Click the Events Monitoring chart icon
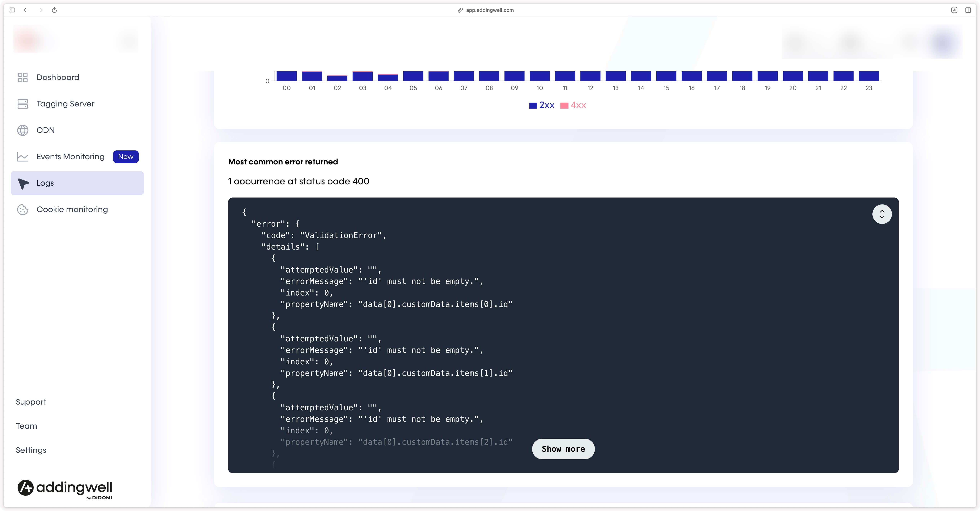This screenshot has height=511, width=980. (x=23, y=157)
